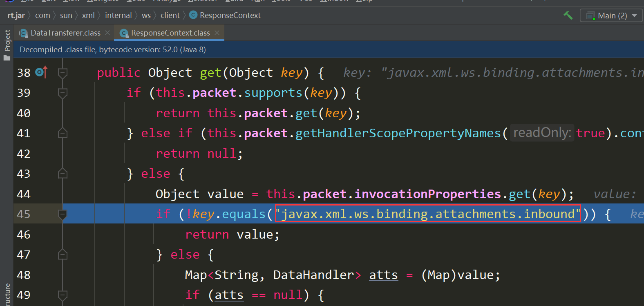Viewport: 644px width, 306px height.
Task: Open the Structure tool window
Action: 7,294
